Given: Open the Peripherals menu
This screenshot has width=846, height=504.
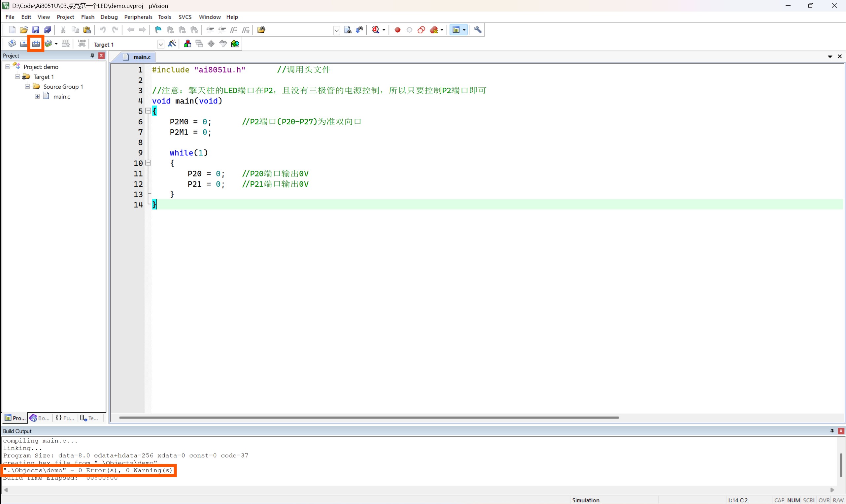Looking at the screenshot, I should pos(138,17).
